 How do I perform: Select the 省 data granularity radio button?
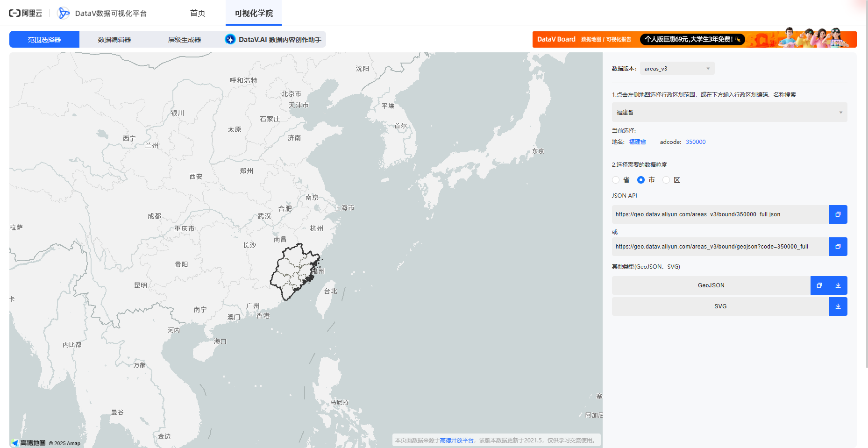(616, 180)
